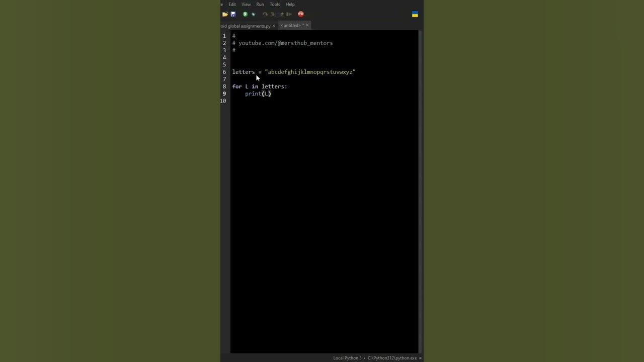Start debugging with the bug icon
Screen dimensions: 644x362
pos(253,14)
